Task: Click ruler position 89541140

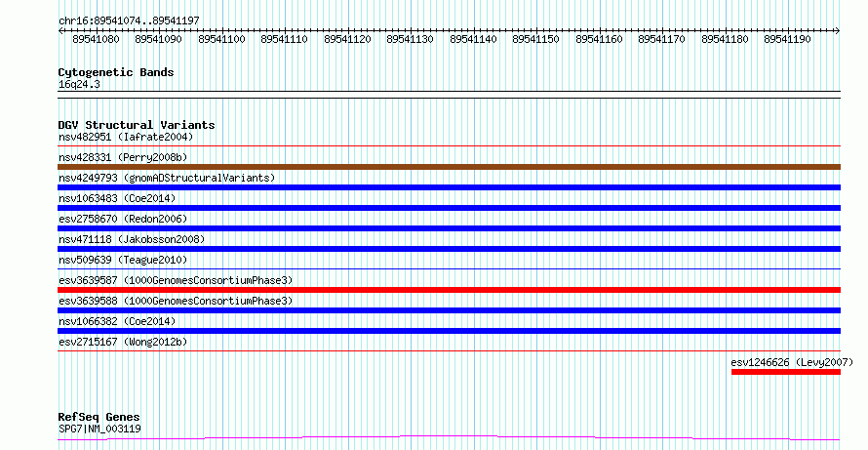Action: (x=473, y=39)
